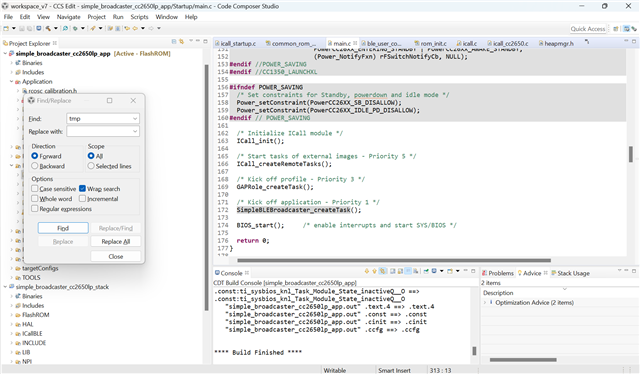This screenshot has width=640, height=374.
Task: Expand Binaries under simple_broadcaster app project
Action: [x=11, y=63]
